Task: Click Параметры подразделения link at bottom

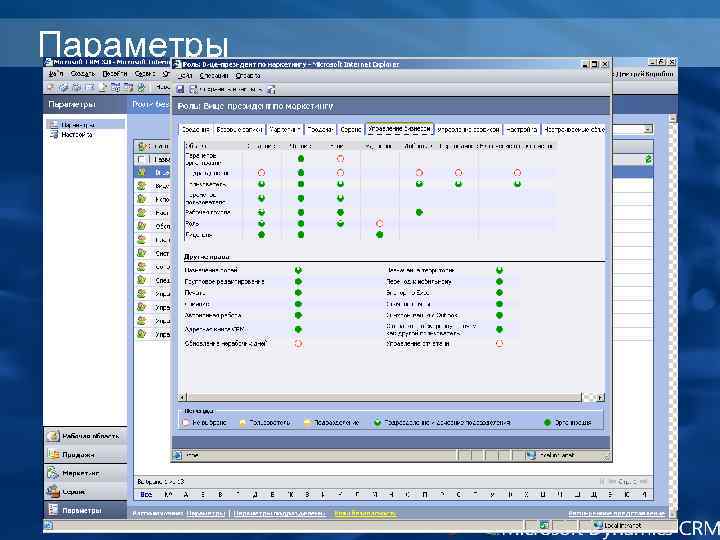Action: point(279,513)
